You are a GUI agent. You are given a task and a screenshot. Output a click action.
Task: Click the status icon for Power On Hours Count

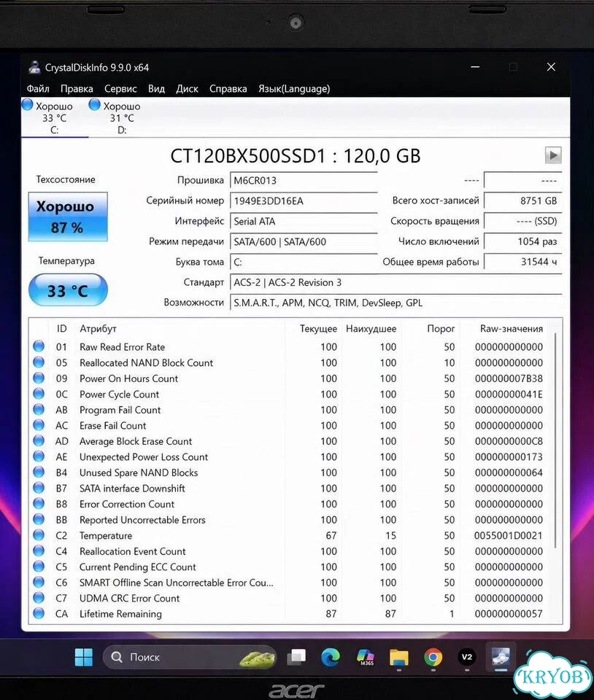click(39, 378)
